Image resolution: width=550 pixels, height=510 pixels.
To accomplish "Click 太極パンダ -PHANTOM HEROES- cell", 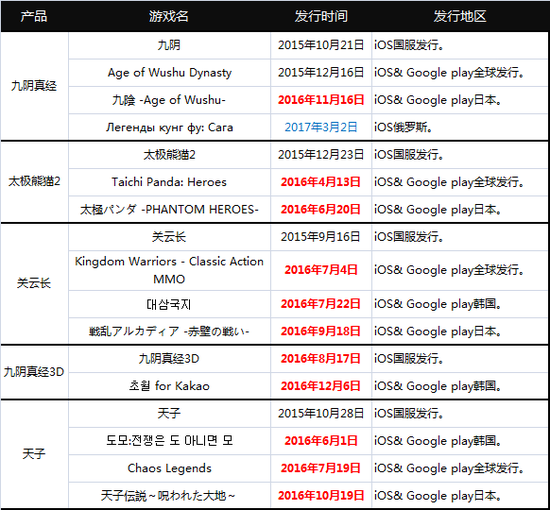I will (169, 209).
